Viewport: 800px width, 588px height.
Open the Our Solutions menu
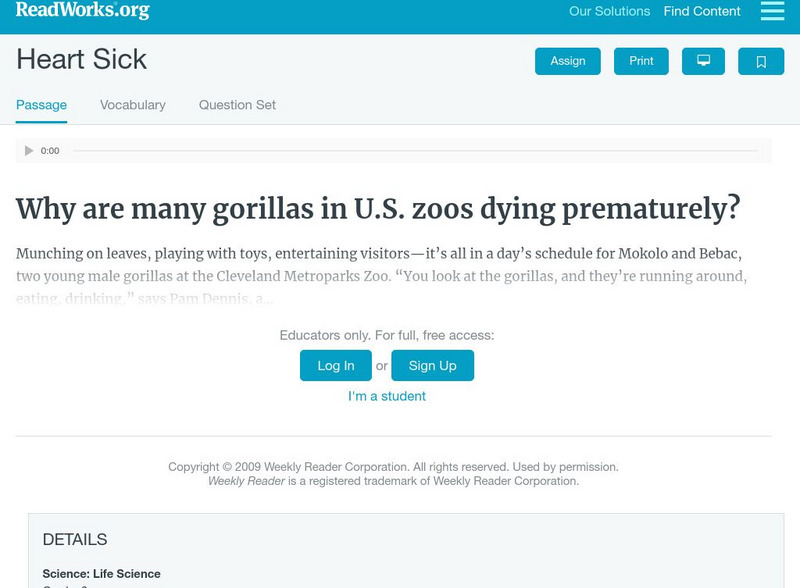(609, 12)
